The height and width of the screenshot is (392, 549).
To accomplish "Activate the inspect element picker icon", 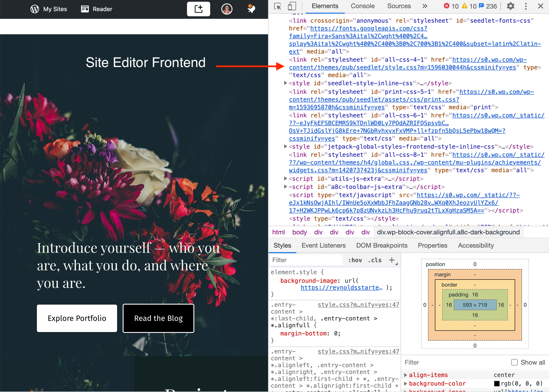I will [x=278, y=6].
